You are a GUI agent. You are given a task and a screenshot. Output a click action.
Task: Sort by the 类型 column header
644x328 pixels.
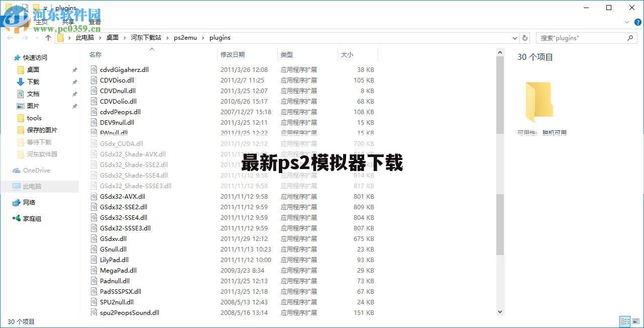286,54
